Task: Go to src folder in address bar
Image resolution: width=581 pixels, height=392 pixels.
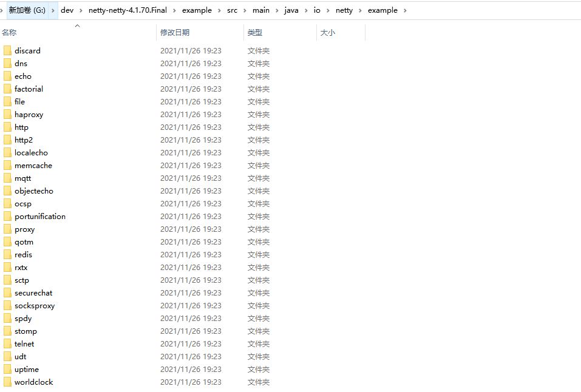Action: click(x=232, y=10)
